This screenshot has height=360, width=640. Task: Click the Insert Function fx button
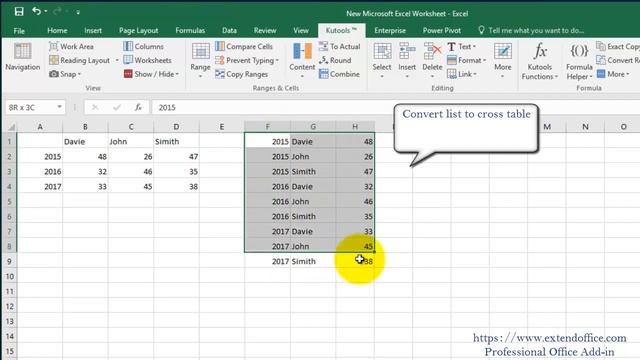point(138,107)
